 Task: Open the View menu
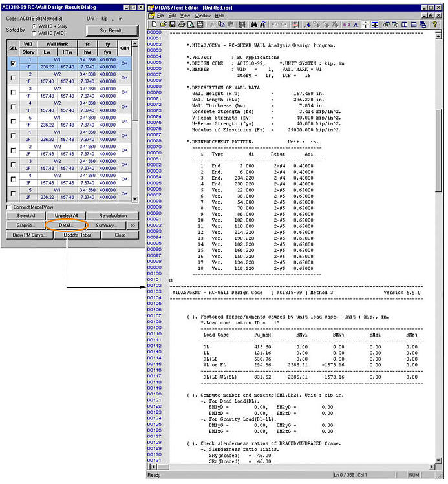(x=185, y=16)
